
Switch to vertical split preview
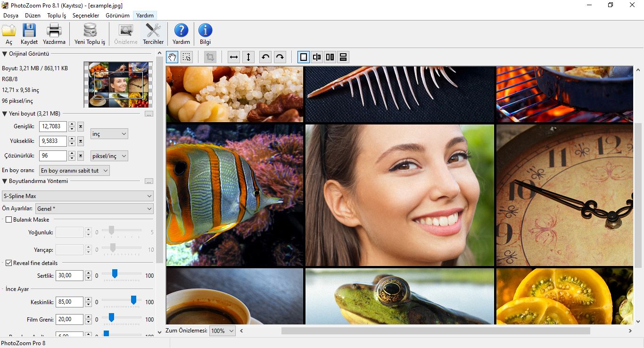[317, 57]
